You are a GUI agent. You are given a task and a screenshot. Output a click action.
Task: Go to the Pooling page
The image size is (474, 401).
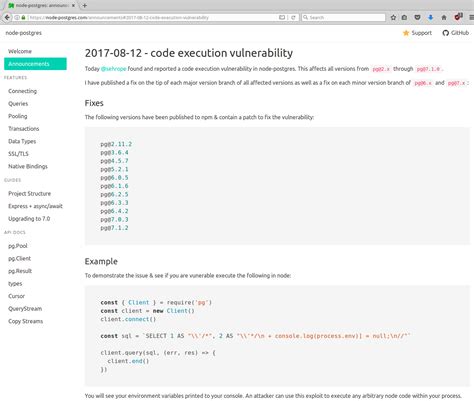[x=18, y=116]
